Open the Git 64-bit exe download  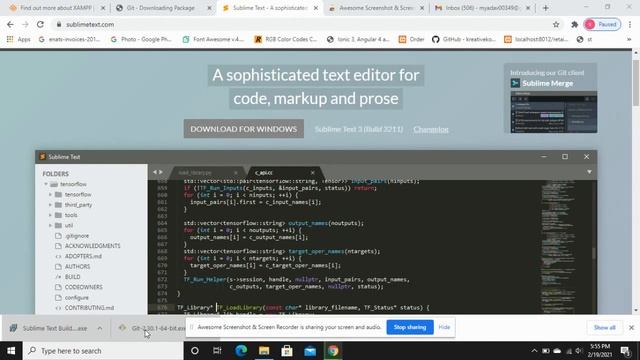(153, 328)
